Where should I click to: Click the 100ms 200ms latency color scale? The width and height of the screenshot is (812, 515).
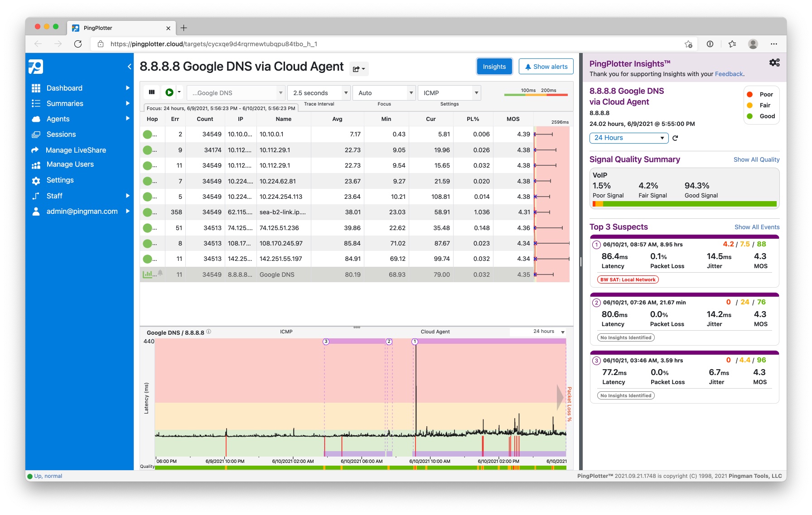536,92
